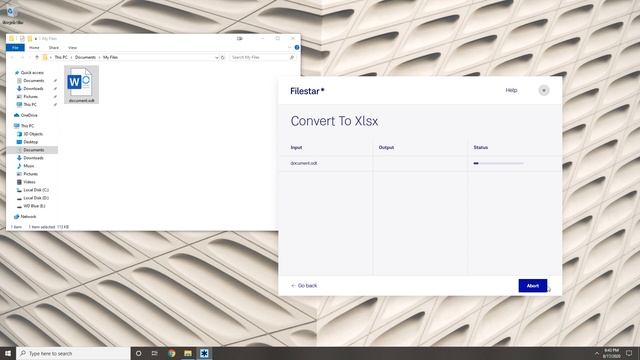The height and width of the screenshot is (360, 640).
Task: Open the Action Center notifications icon
Action: 629,353
